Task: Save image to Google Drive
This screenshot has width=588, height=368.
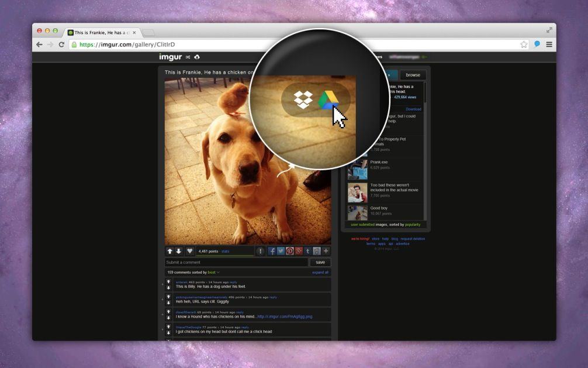Action: (x=328, y=100)
